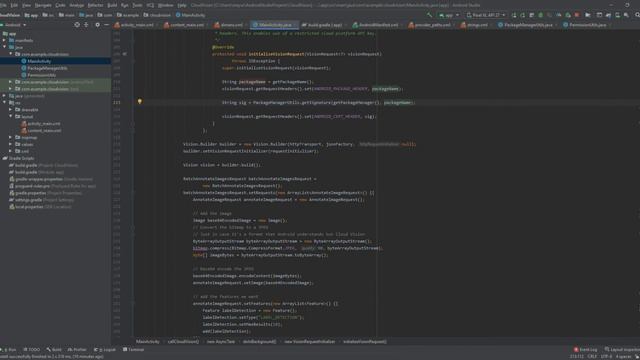Open Search Everywhere magnifier icon
Image resolution: width=640 pixels, height=360 pixels.
pos(637,15)
